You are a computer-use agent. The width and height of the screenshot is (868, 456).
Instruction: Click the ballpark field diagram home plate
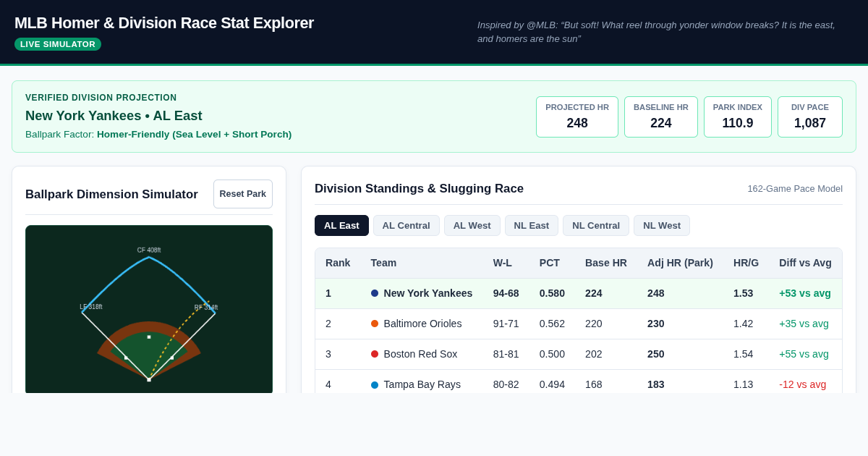point(149,379)
